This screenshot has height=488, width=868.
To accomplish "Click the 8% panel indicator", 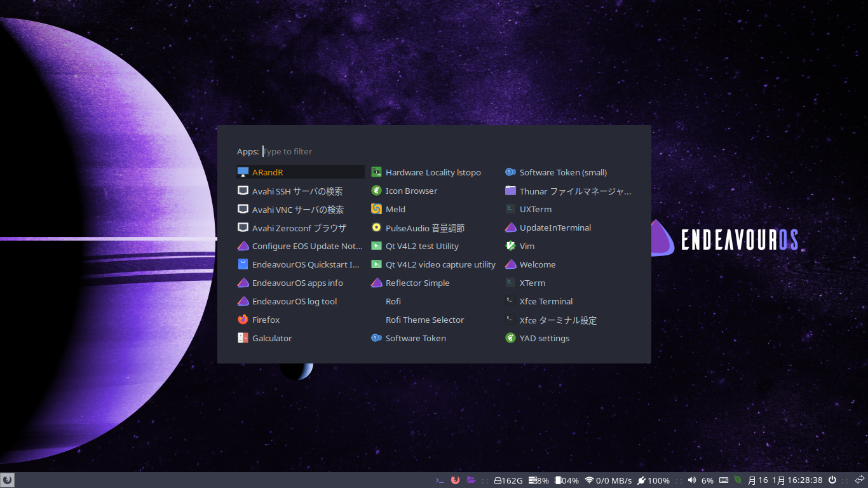I will coord(538,480).
